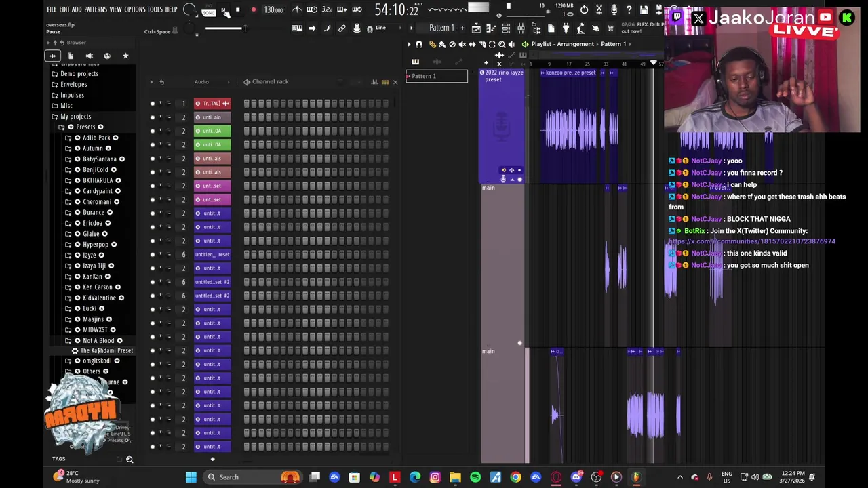Toggle mute LED on first channel

(x=153, y=104)
